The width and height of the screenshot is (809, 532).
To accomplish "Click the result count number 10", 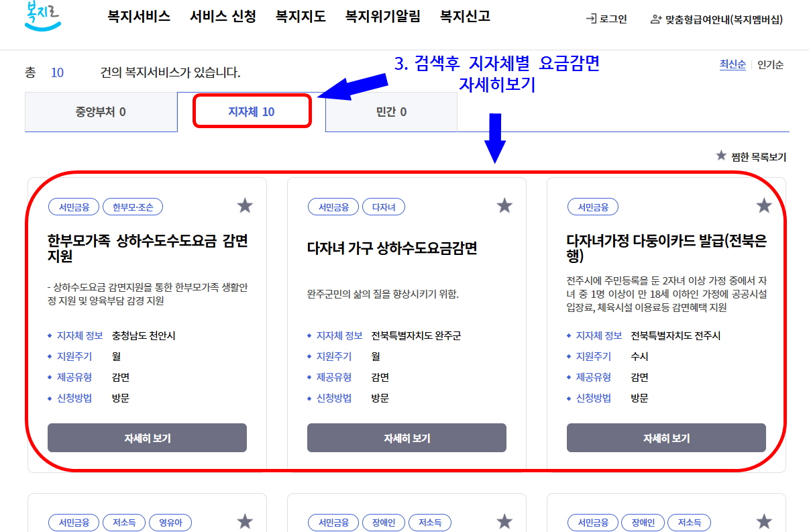I will click(57, 72).
